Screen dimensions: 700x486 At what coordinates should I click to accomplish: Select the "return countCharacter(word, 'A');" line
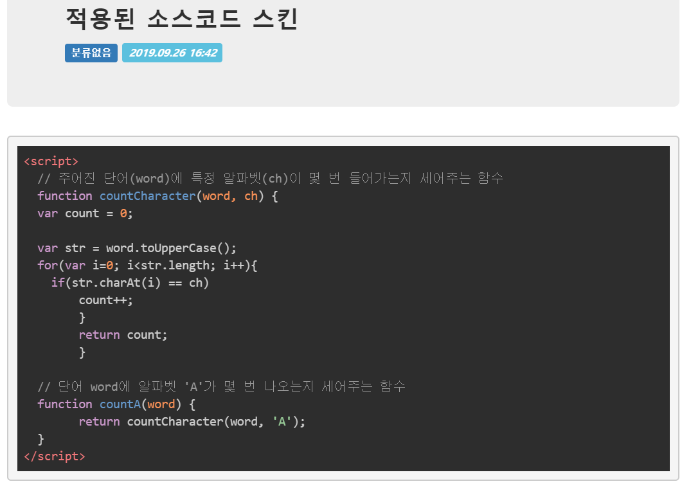tap(192, 422)
